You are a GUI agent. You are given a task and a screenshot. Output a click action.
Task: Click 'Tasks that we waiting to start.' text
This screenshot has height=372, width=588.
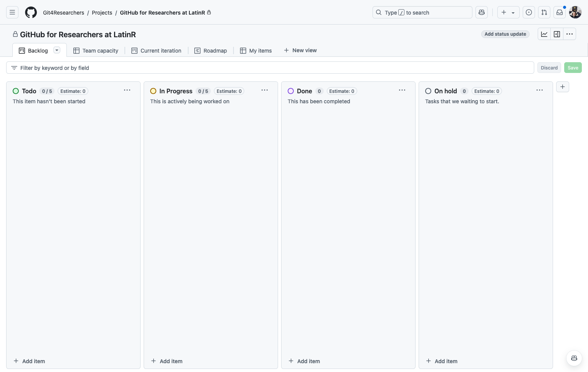[x=462, y=101]
